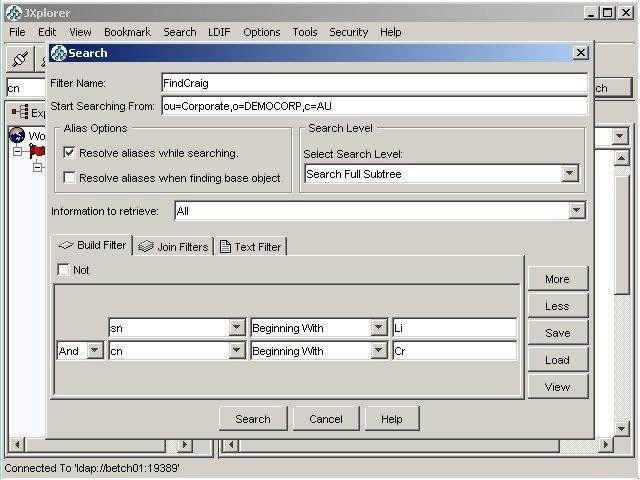Click the More button to add row
640x480 pixels.
557,279
